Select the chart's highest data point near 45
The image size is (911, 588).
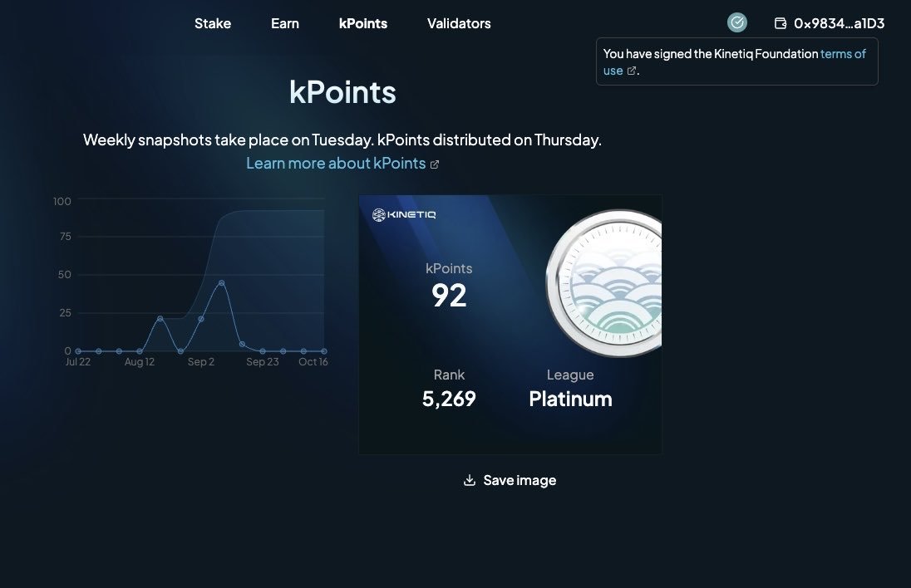(x=222, y=282)
